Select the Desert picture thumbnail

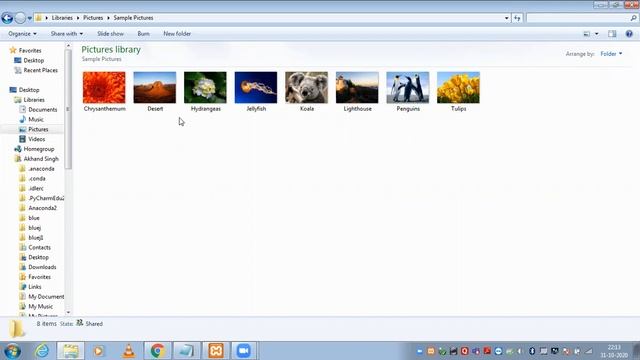[155, 87]
